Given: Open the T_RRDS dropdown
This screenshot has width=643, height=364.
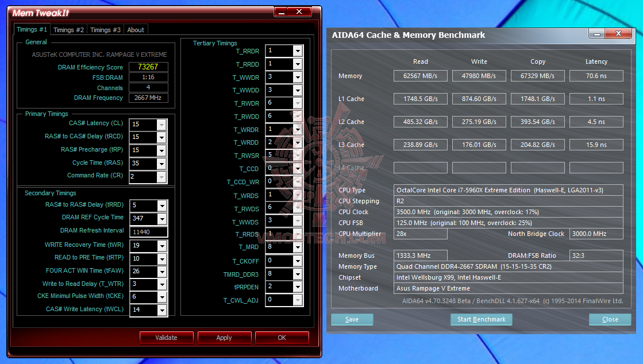Looking at the screenshot, I should pyautogui.click(x=298, y=234).
